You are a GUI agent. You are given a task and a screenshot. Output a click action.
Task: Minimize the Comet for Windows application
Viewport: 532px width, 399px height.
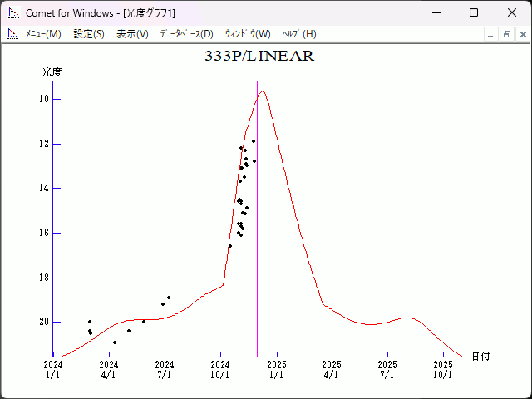pyautogui.click(x=435, y=13)
